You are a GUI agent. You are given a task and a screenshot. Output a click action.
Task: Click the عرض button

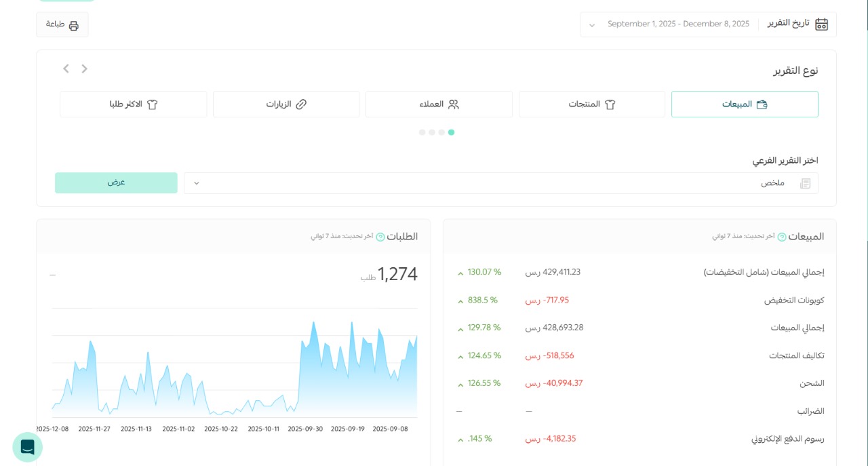click(116, 182)
